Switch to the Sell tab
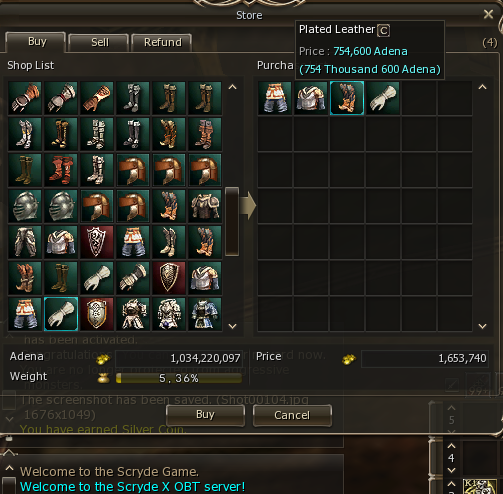This screenshot has height=494, width=503. (99, 43)
